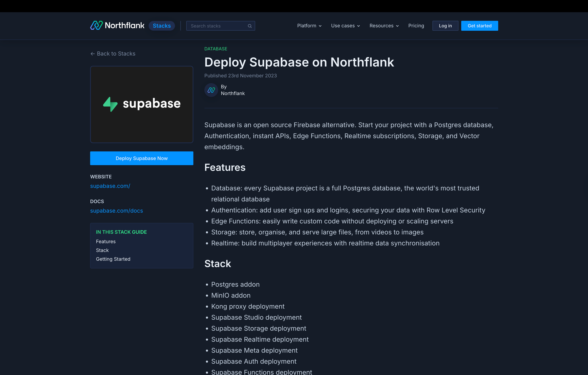Open the Pricing page
Viewport: 588px width, 375px height.
416,26
